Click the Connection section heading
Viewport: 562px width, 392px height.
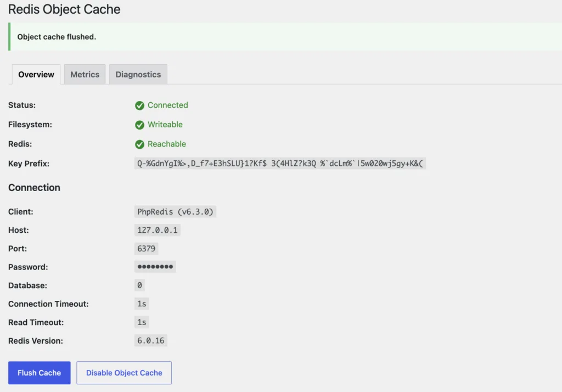click(34, 188)
